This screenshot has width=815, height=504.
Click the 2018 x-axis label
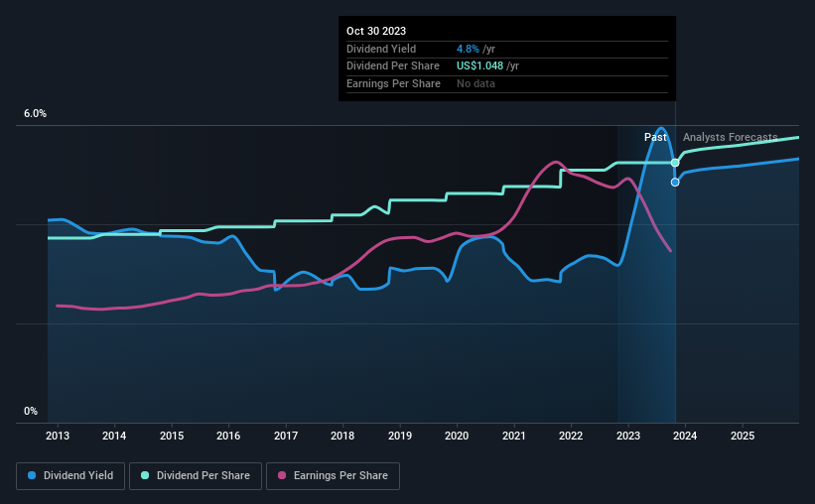pos(342,436)
